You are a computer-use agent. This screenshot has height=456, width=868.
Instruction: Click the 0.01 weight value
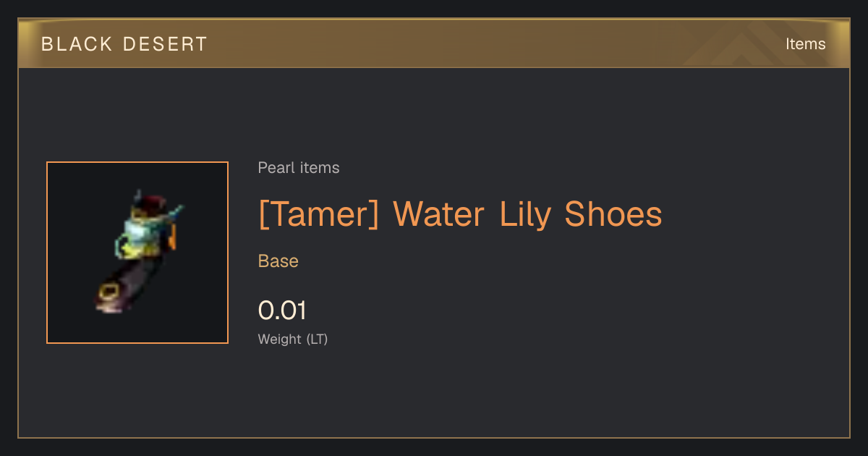point(283,311)
